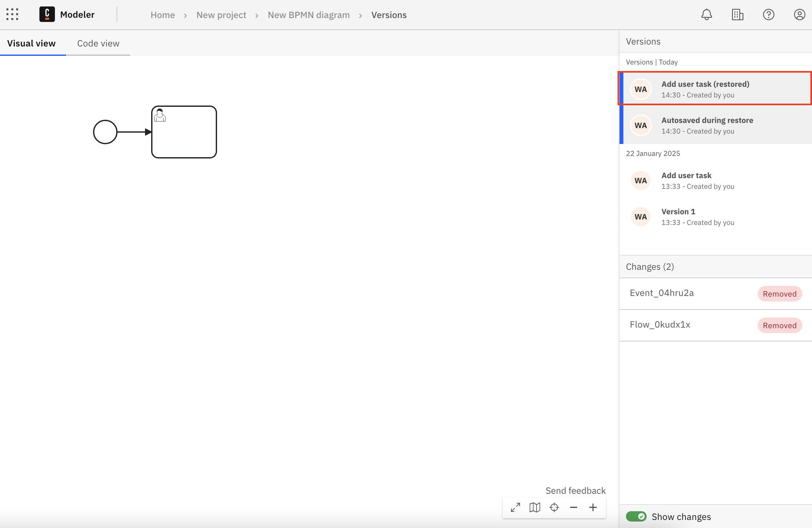Click the Send feedback link

point(576,491)
